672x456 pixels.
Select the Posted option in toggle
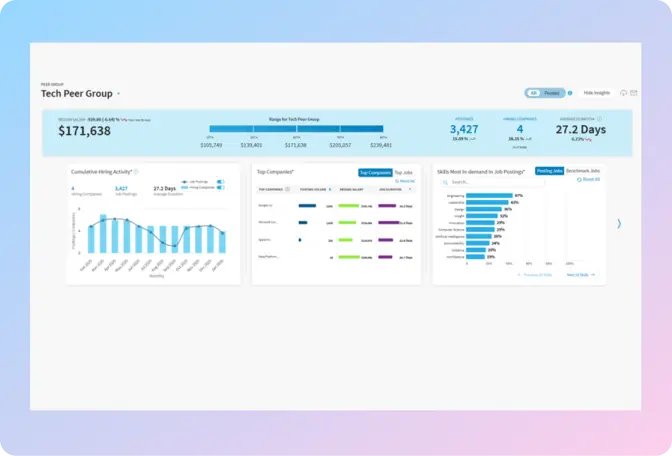(552, 93)
